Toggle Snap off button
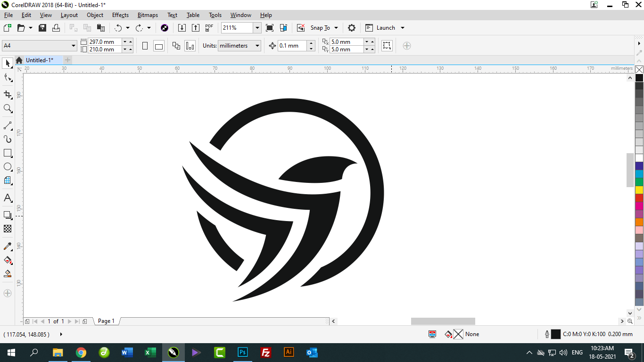Viewport: 644px width, 362px height. pyautogui.click(x=301, y=28)
